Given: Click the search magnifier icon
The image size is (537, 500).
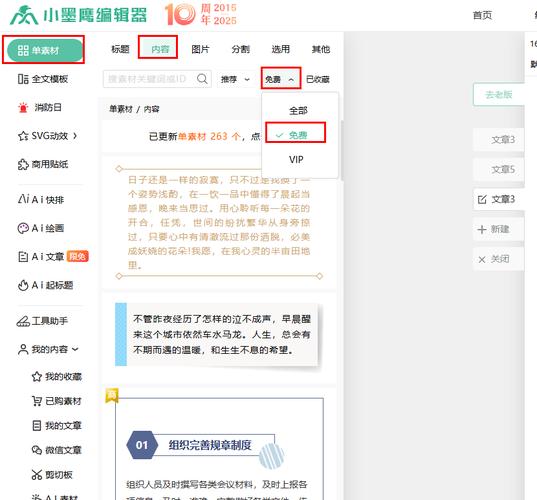Looking at the screenshot, I should [202, 79].
